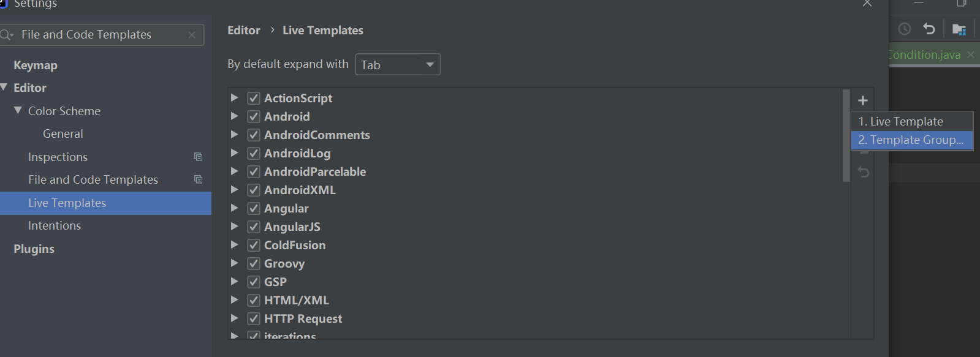Image resolution: width=980 pixels, height=357 pixels.
Task: Click the revert arrow icon below the plus
Action: (864, 172)
